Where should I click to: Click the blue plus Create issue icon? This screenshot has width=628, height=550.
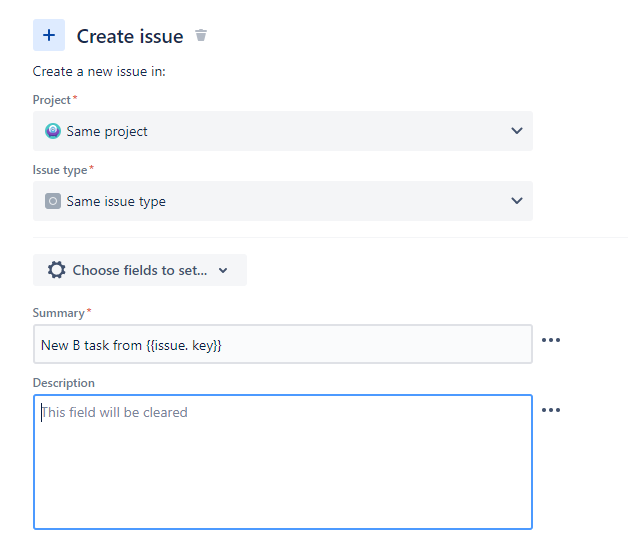pyautogui.click(x=49, y=35)
